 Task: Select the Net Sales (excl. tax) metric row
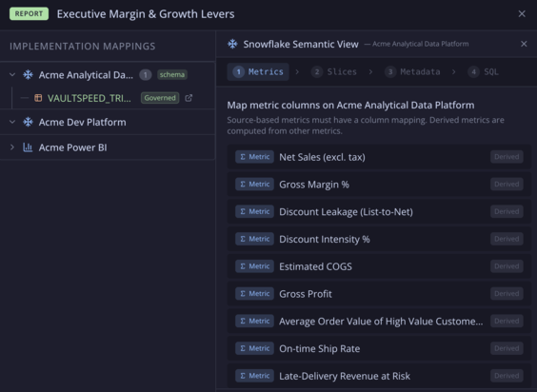(x=379, y=157)
